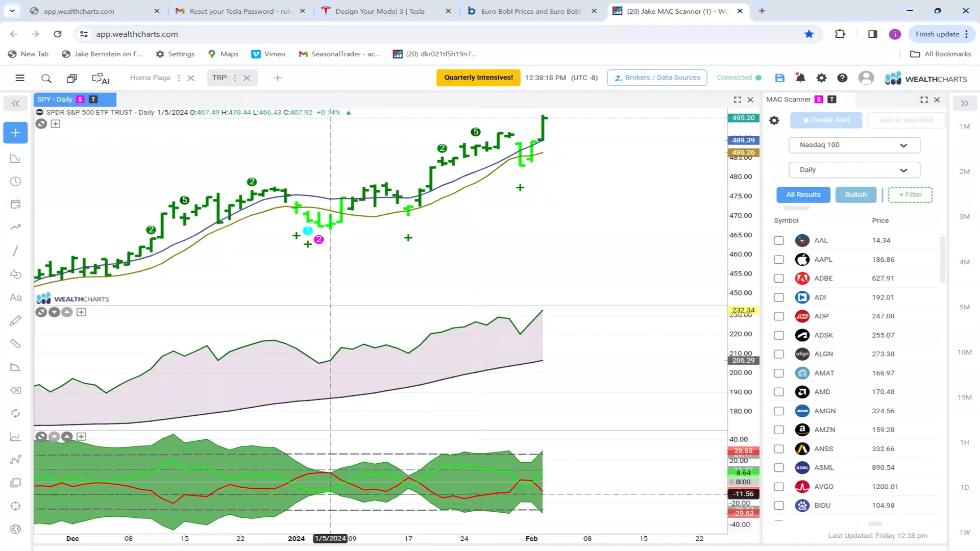
Task: Sort scanner by Price column
Action: pyautogui.click(x=880, y=220)
